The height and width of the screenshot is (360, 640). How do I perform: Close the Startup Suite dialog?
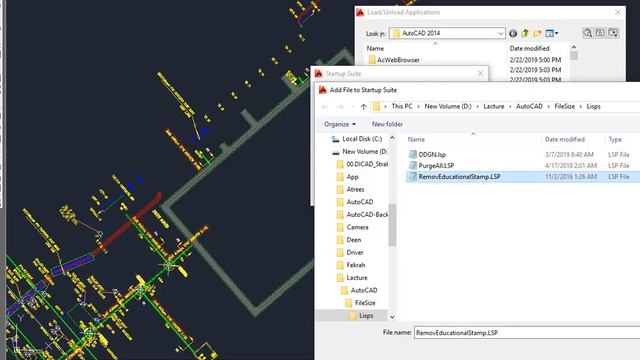(480, 73)
